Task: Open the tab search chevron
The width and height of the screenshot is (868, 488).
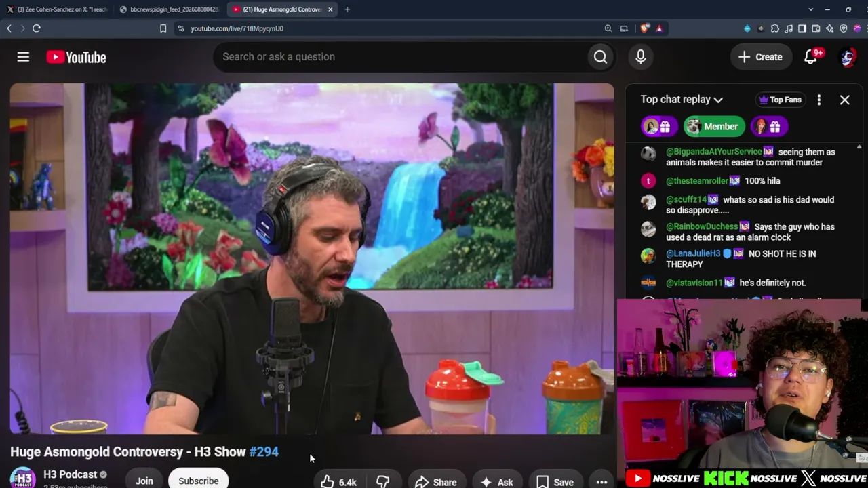Action: point(810,9)
